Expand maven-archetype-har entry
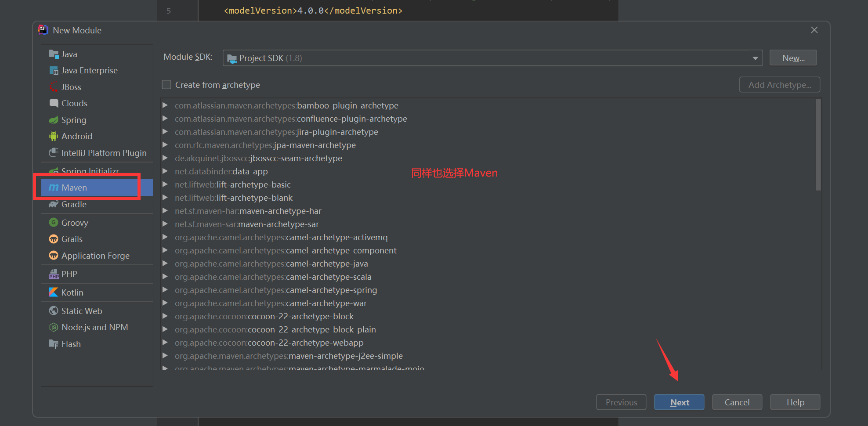The height and width of the screenshot is (426, 868). click(x=165, y=211)
